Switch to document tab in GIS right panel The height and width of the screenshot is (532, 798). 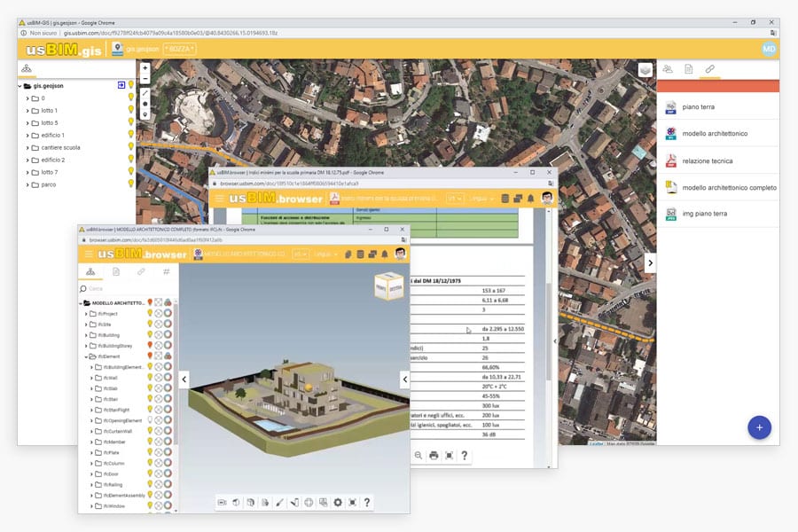click(x=689, y=69)
